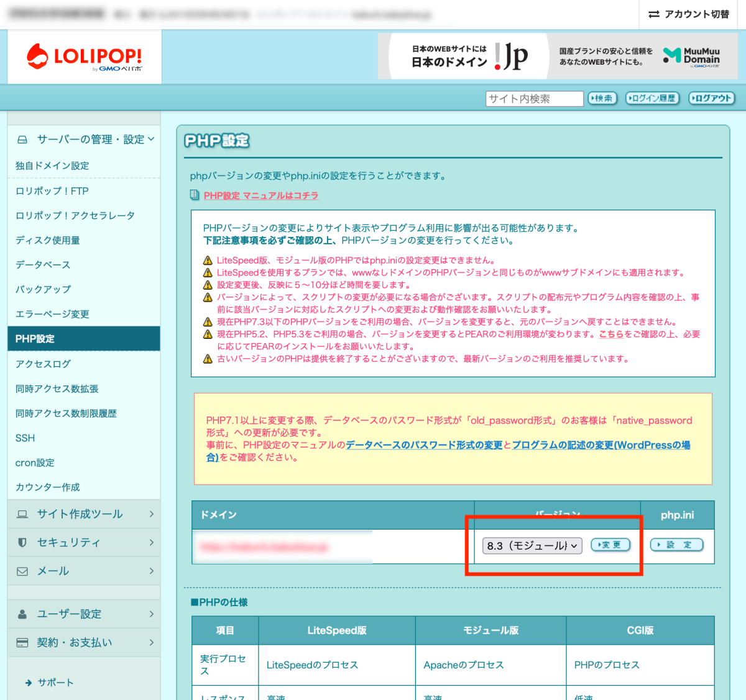Click the MuuMuu Domain banner
The width and height of the screenshot is (746, 700).
click(x=643, y=57)
